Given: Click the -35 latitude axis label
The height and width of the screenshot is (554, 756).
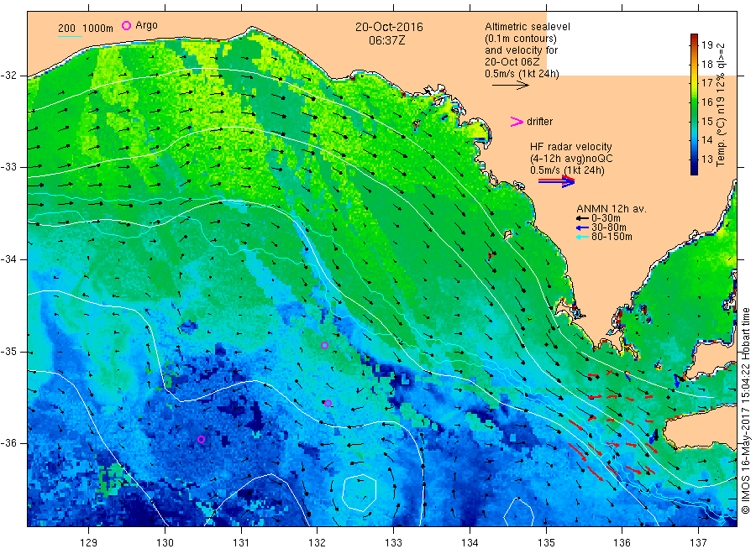Looking at the screenshot, I should 8,352.
